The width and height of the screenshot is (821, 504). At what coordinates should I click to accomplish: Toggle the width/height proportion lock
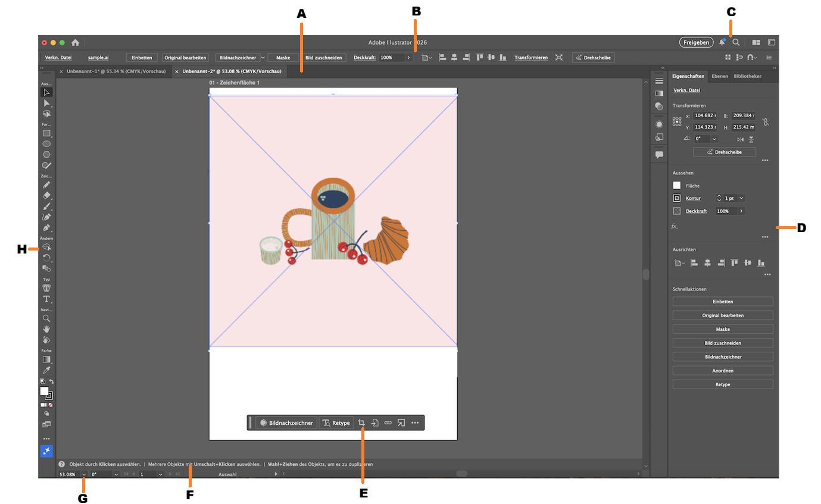click(x=766, y=121)
